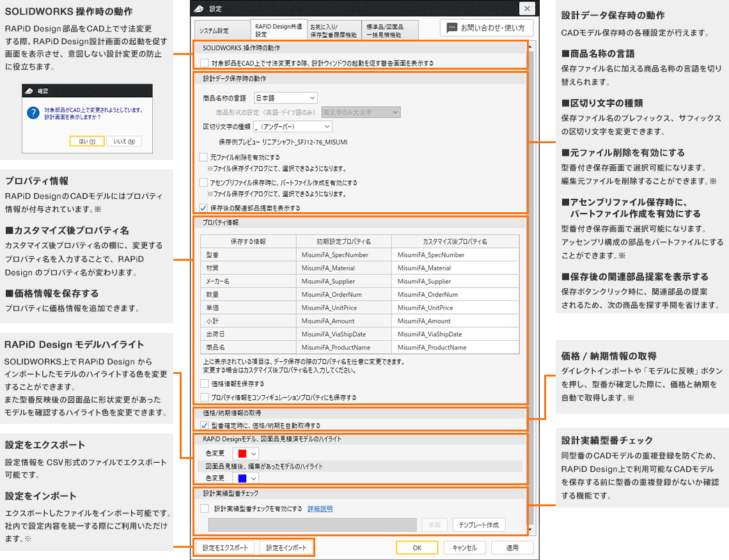Toggle 型番確定時に、価格/納期を自動取得する checkbox
The image size is (729, 560).
click(x=204, y=425)
